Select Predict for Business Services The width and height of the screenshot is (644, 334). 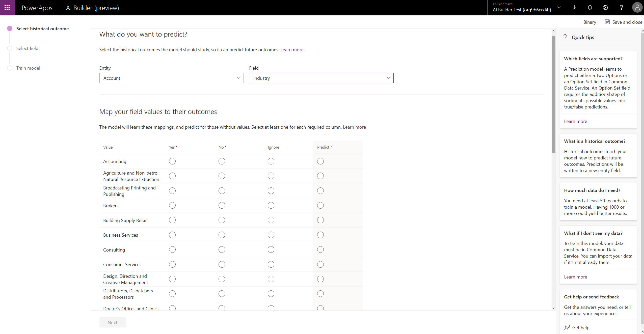320,235
